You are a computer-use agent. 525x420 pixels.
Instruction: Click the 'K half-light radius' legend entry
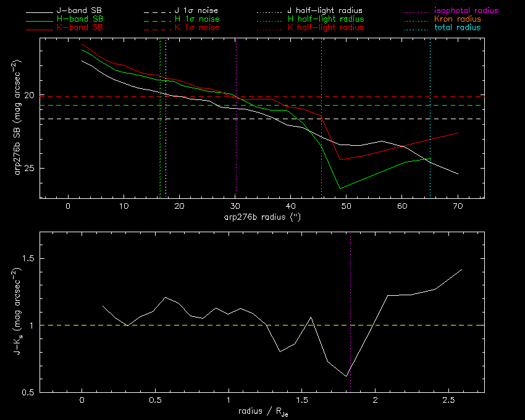click(x=325, y=28)
